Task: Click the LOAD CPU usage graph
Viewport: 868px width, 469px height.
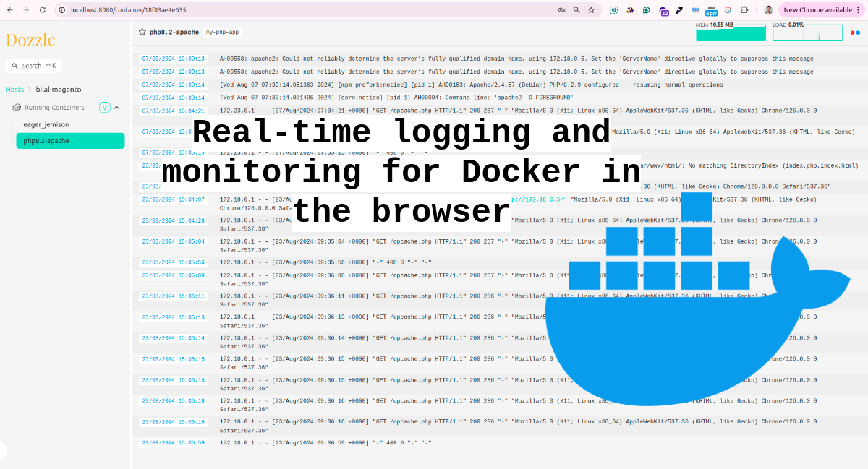Action: 807,33
